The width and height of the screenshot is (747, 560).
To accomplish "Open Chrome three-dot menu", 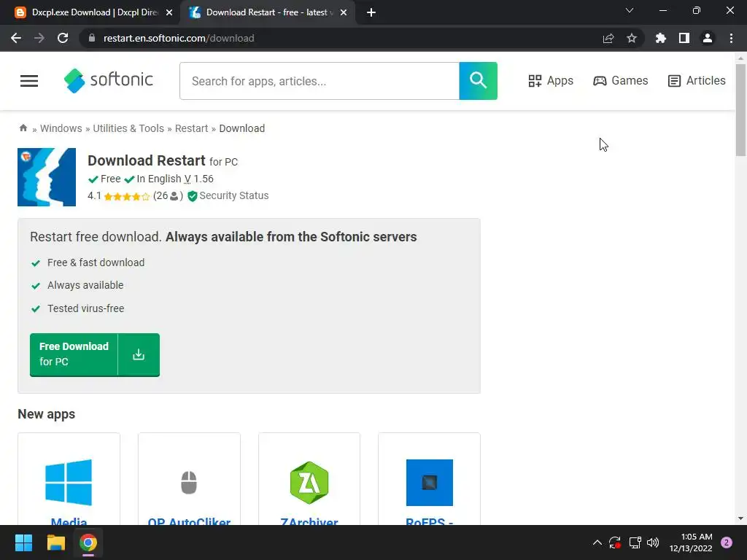I will 731,38.
